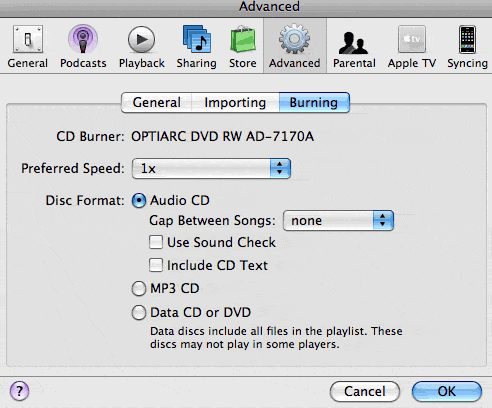Viewport: 492px width, 408px height.
Task: Enable the Use Sound Check checkbox
Action: coord(156,242)
